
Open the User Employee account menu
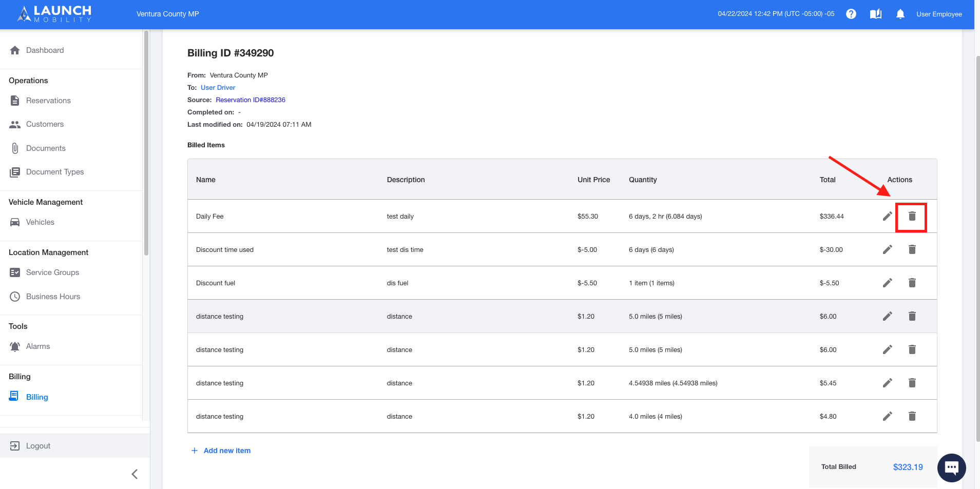[x=939, y=14]
